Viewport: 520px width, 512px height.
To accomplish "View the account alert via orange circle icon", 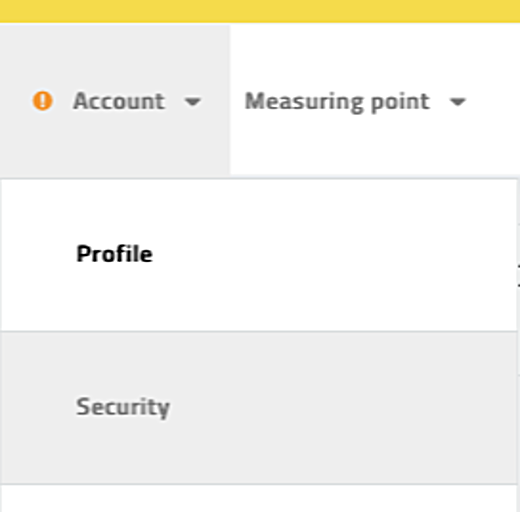I will coord(42,101).
